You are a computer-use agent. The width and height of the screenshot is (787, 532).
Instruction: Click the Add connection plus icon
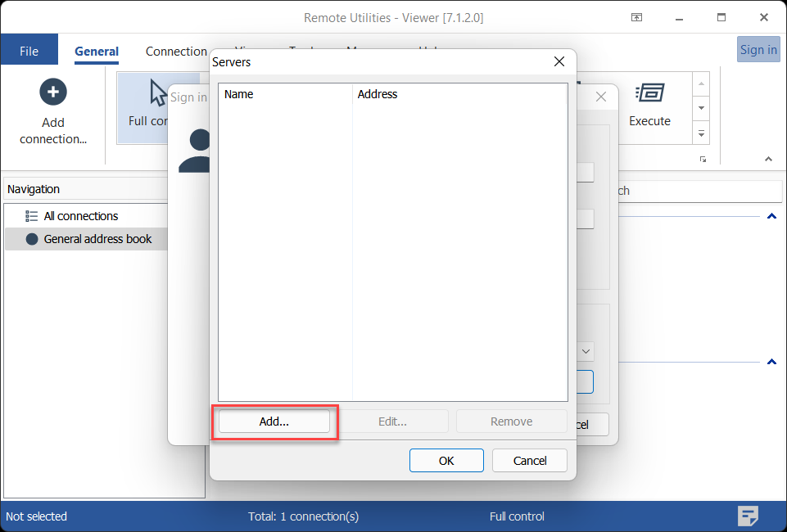point(53,92)
